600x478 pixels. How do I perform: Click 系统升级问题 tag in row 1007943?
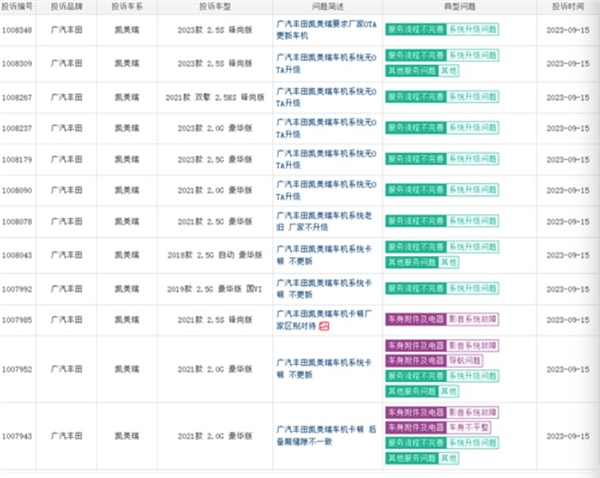[x=473, y=443]
